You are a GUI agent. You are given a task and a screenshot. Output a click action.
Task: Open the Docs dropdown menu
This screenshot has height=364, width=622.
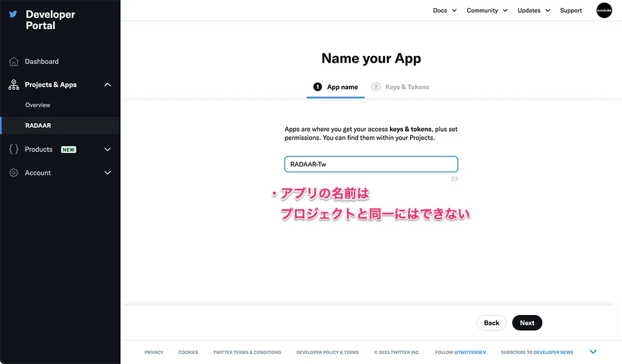445,11
